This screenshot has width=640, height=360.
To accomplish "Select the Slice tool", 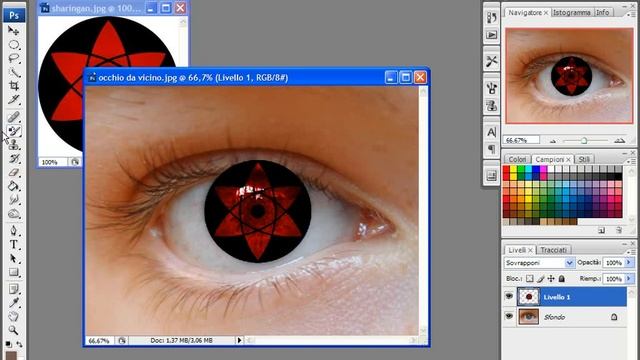I will (x=13, y=100).
